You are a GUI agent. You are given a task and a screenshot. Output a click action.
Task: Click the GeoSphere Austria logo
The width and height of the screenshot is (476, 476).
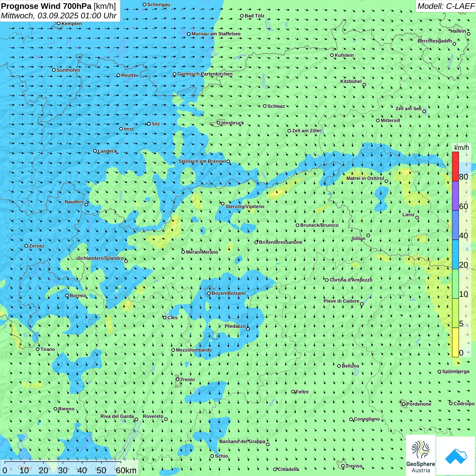click(x=421, y=456)
